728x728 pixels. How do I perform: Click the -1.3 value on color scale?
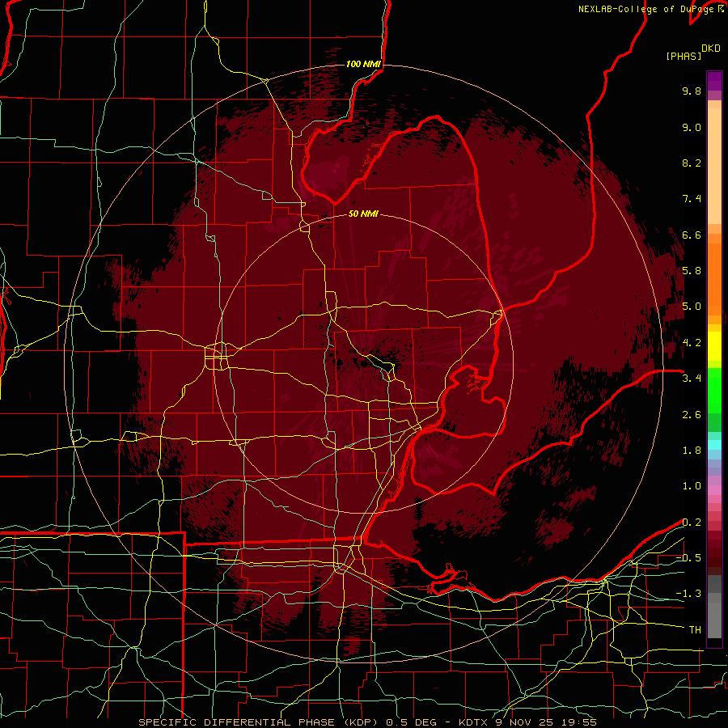pyautogui.click(x=688, y=594)
